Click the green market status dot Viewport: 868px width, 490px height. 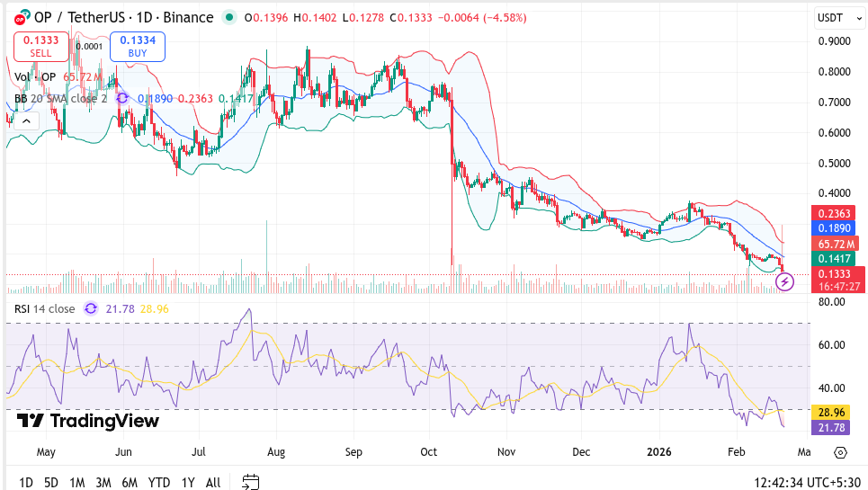coord(230,18)
